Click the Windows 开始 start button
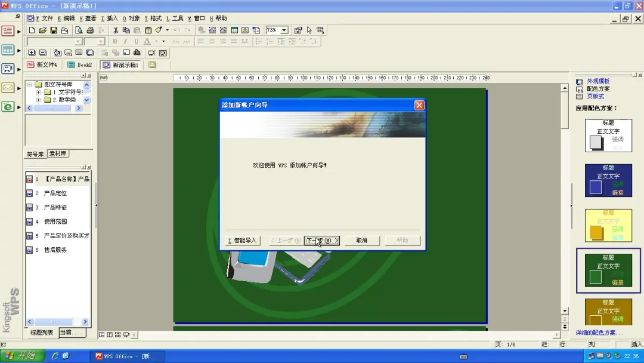Viewport: 644px width, 363px height. pyautogui.click(x=22, y=356)
